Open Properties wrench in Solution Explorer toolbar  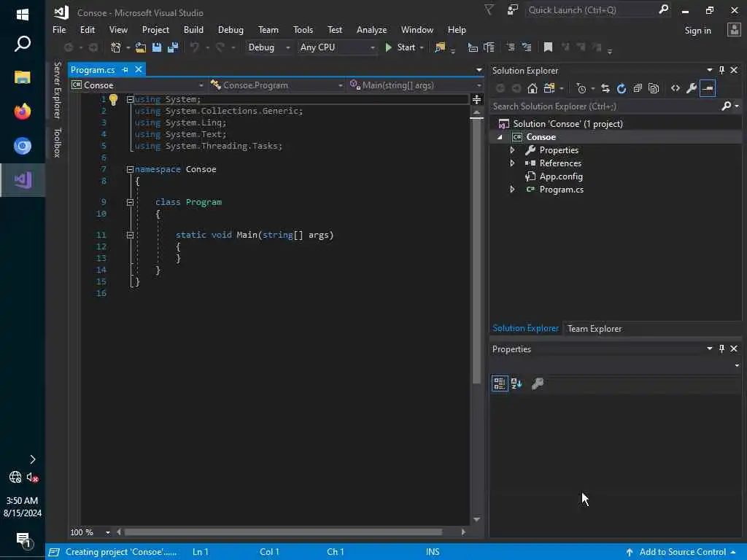(692, 88)
